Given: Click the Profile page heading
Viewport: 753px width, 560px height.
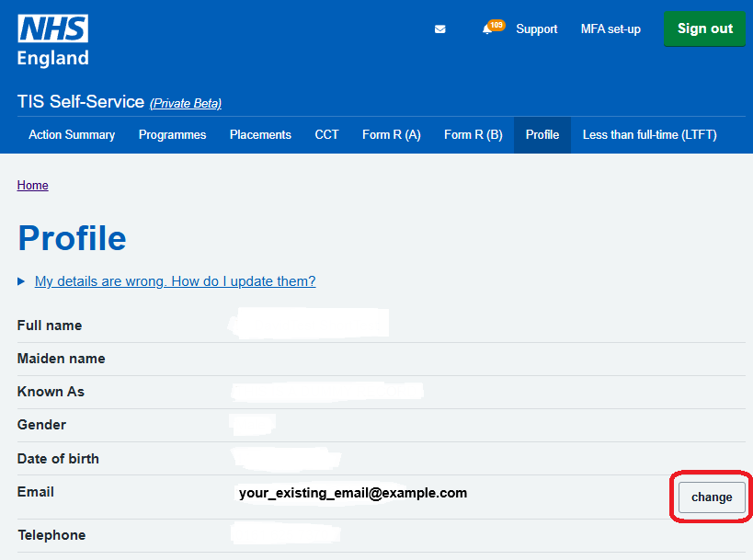Looking at the screenshot, I should pyautogui.click(x=72, y=238).
